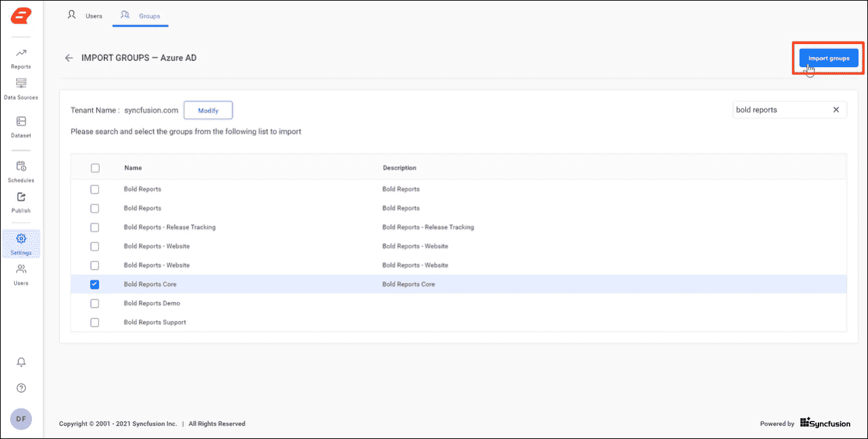868x439 pixels.
Task: Open Dataset in the sidebar
Action: point(21,127)
